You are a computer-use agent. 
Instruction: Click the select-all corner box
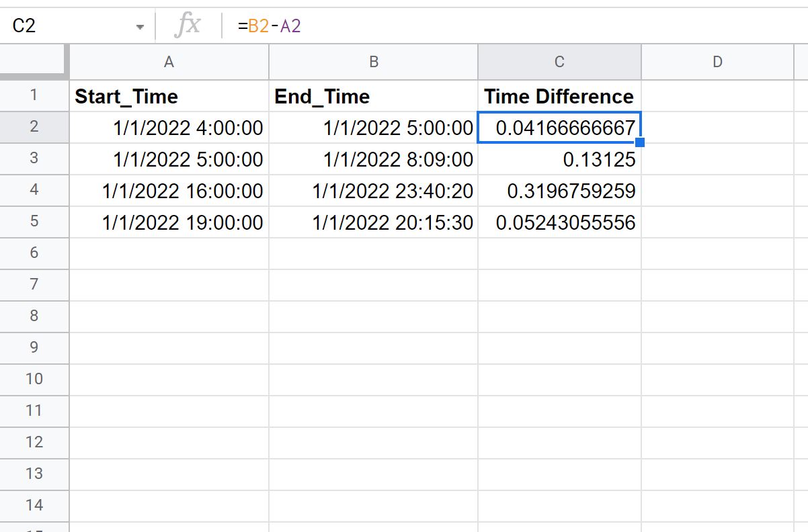pos(34,62)
